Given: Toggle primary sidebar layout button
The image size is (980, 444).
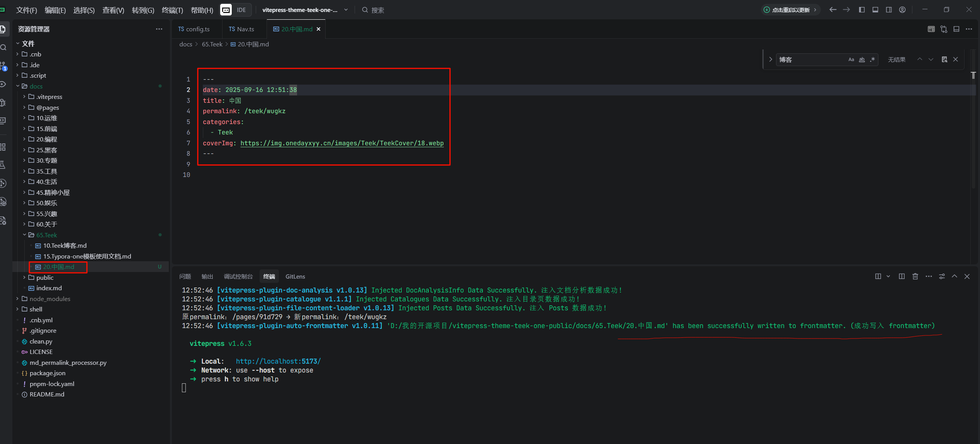Looking at the screenshot, I should [x=862, y=10].
